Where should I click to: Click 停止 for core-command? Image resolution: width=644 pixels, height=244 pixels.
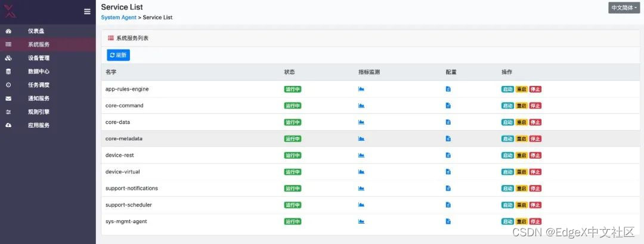tap(535, 106)
